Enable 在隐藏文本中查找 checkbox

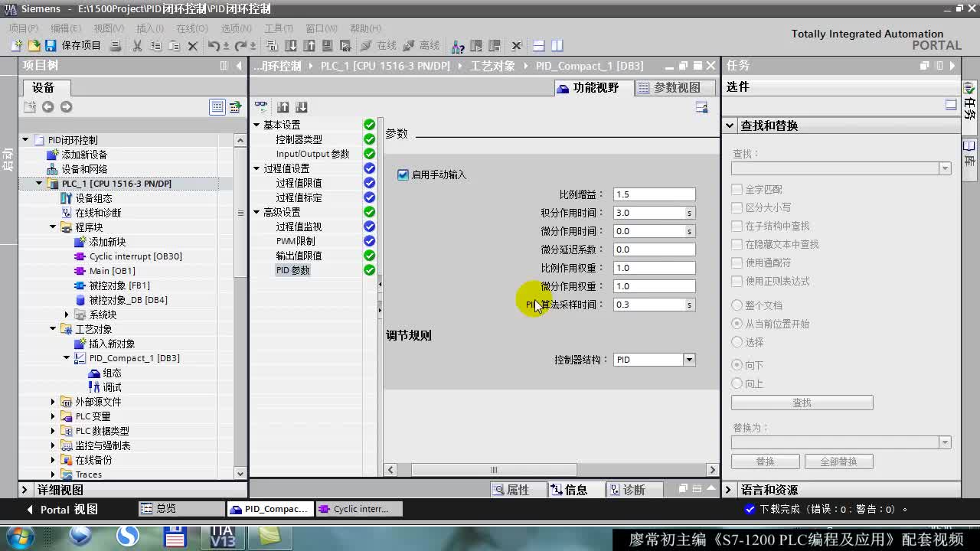tap(737, 244)
